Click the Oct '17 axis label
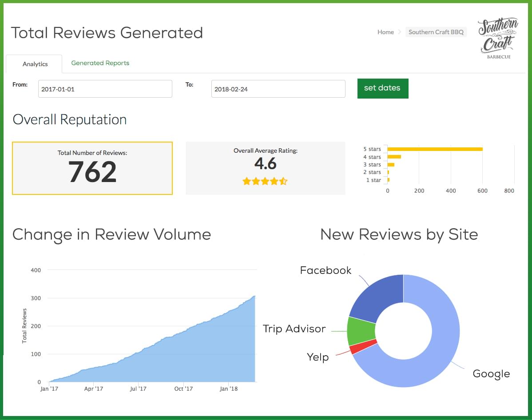Screen dimensions: 532x420 183,389
